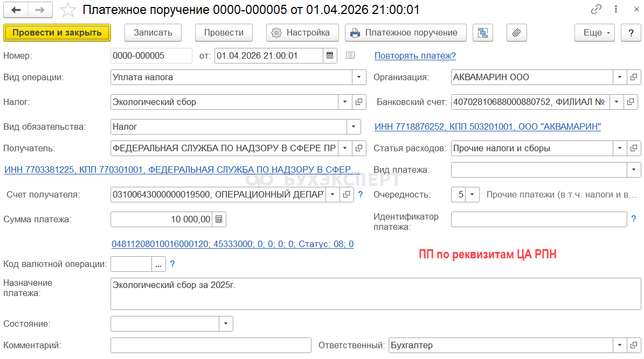Click the Записать button
Screen dimensions: 644x359
153,33
